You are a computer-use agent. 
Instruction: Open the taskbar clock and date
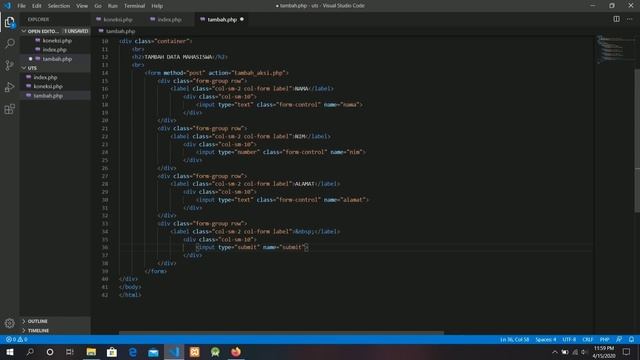click(x=604, y=352)
